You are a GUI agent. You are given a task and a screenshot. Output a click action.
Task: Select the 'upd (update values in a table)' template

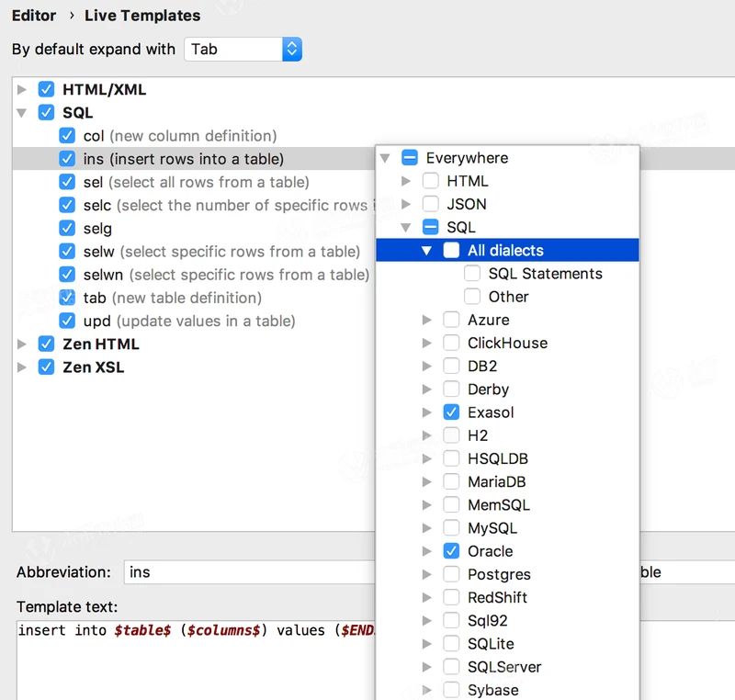click(189, 321)
